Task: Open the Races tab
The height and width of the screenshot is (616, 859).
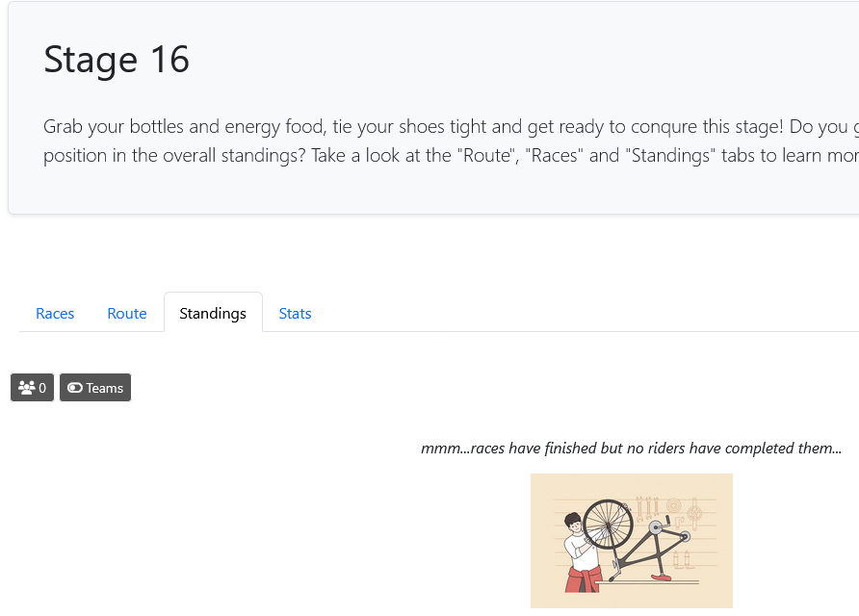Action: pos(55,314)
